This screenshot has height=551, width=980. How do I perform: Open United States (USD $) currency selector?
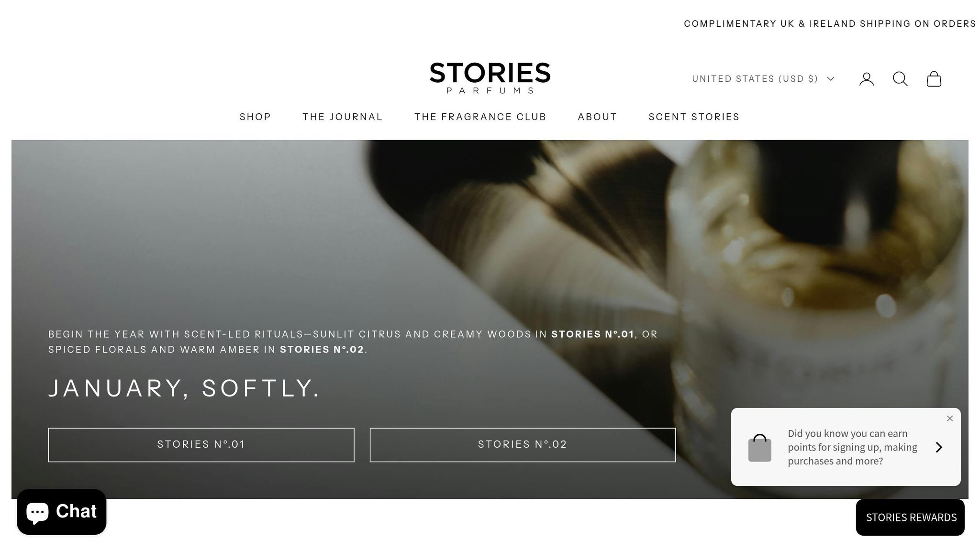(763, 79)
